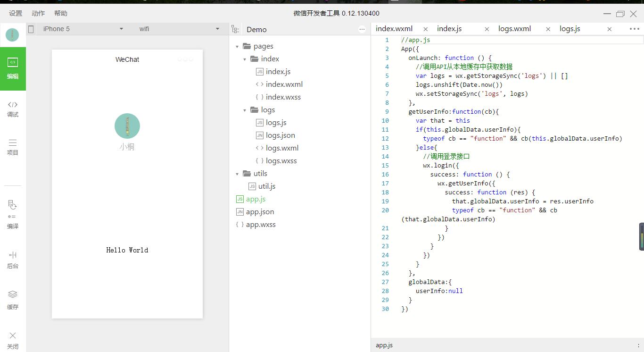The height and width of the screenshot is (352, 644).
Task: Open util.js in the file tree
Action: [x=267, y=186]
